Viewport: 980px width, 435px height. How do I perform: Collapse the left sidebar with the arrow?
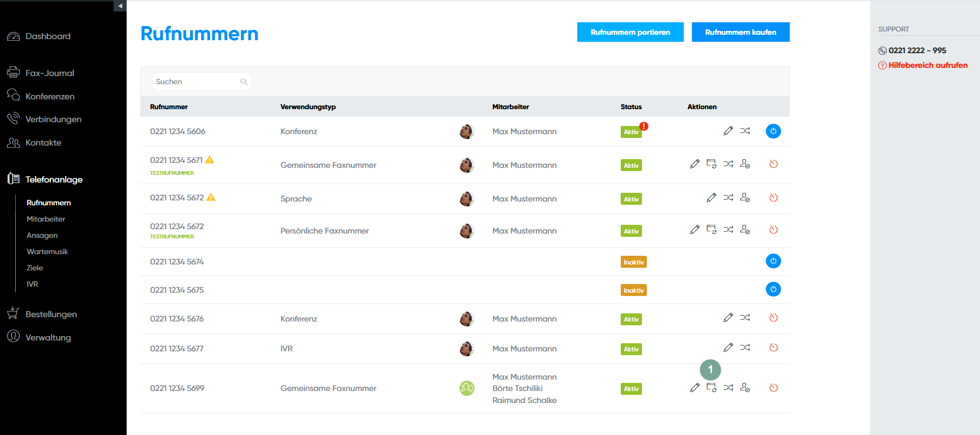(x=120, y=5)
